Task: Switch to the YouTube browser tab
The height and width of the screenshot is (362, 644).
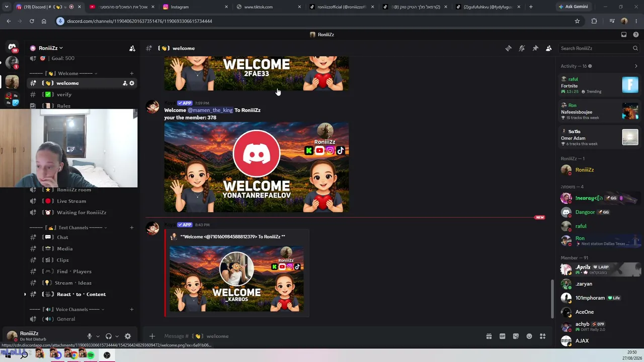Action: coord(122,7)
